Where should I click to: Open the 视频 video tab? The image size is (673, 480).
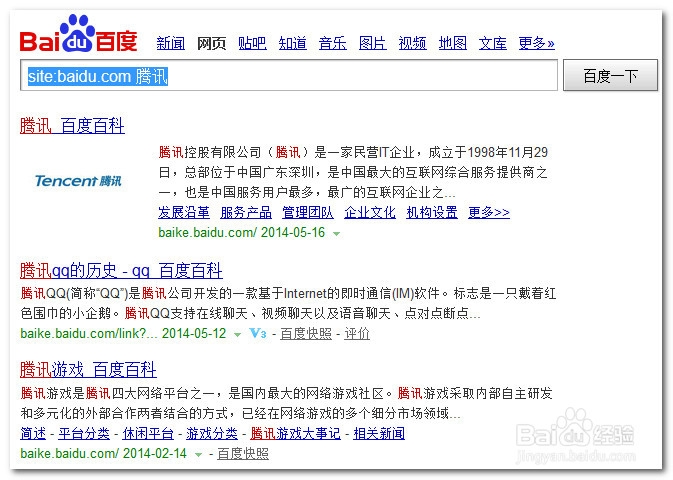(412, 43)
